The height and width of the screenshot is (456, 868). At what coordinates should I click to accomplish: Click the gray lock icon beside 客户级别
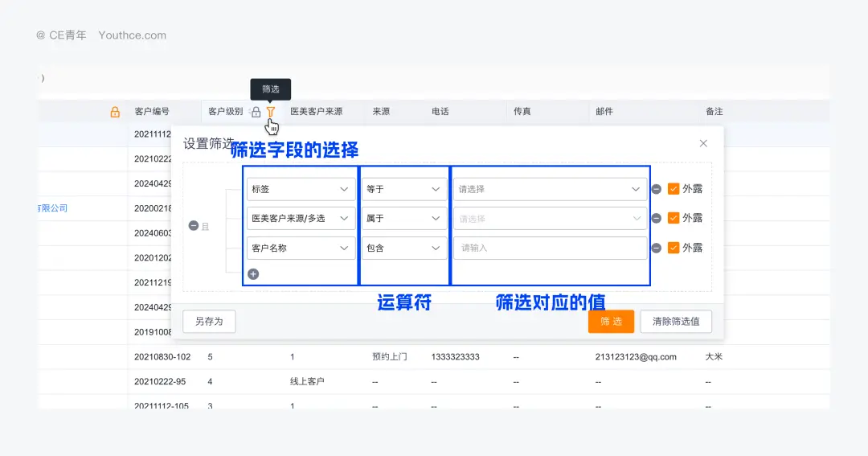[256, 112]
